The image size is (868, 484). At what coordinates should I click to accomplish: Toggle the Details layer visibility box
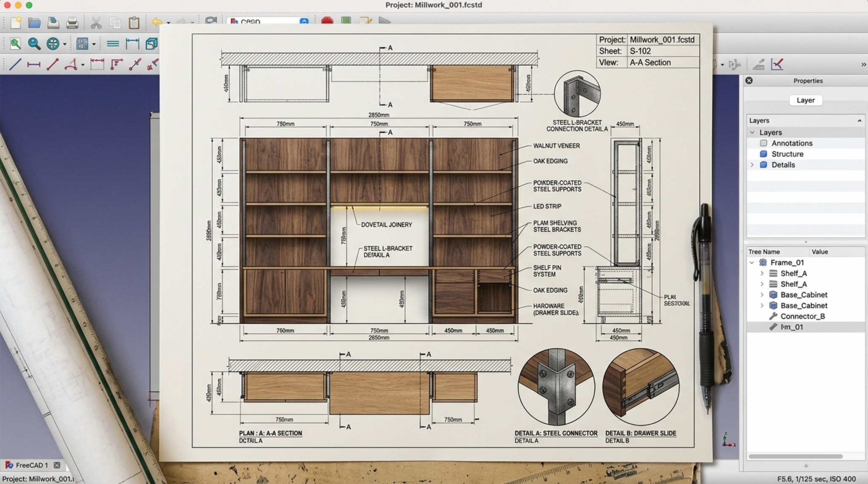[763, 165]
